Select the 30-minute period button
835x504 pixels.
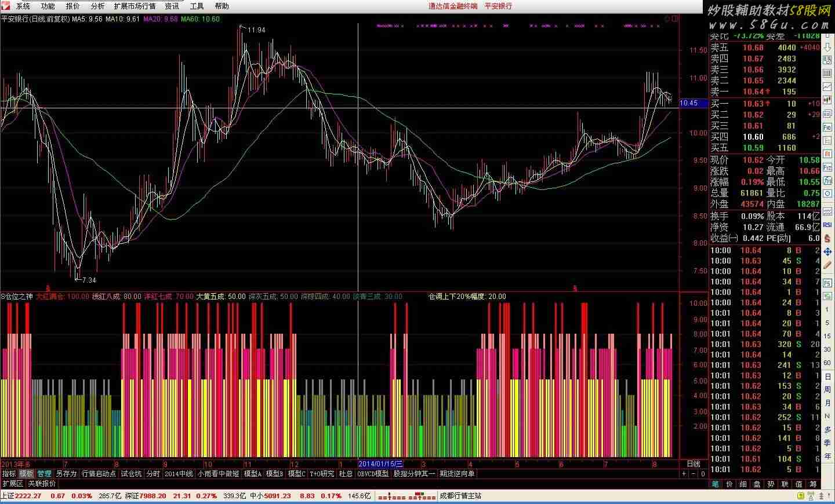point(827,349)
